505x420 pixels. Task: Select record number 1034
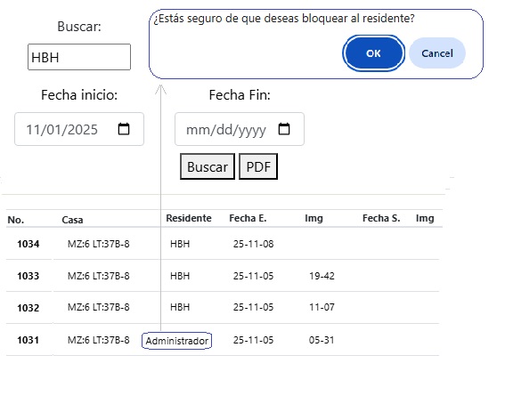(29, 244)
